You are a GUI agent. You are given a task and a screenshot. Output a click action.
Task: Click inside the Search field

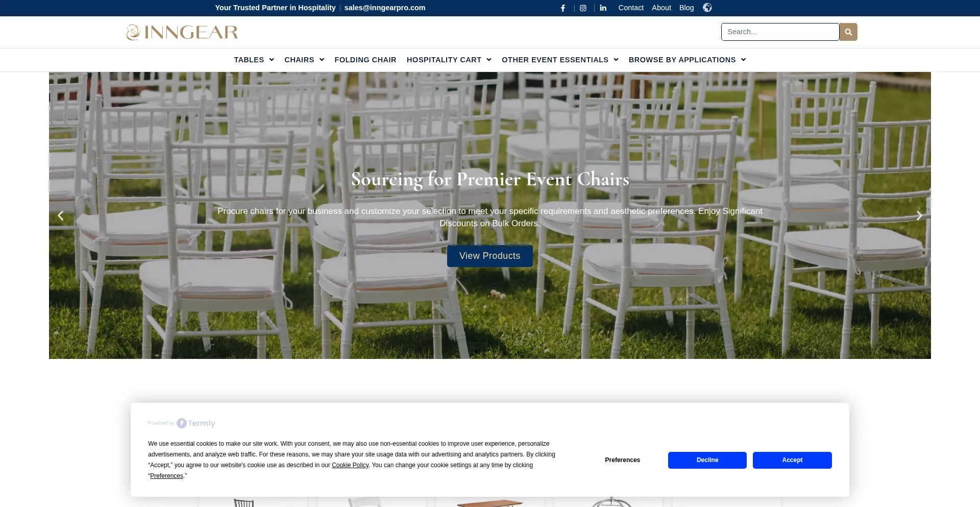[x=779, y=32]
